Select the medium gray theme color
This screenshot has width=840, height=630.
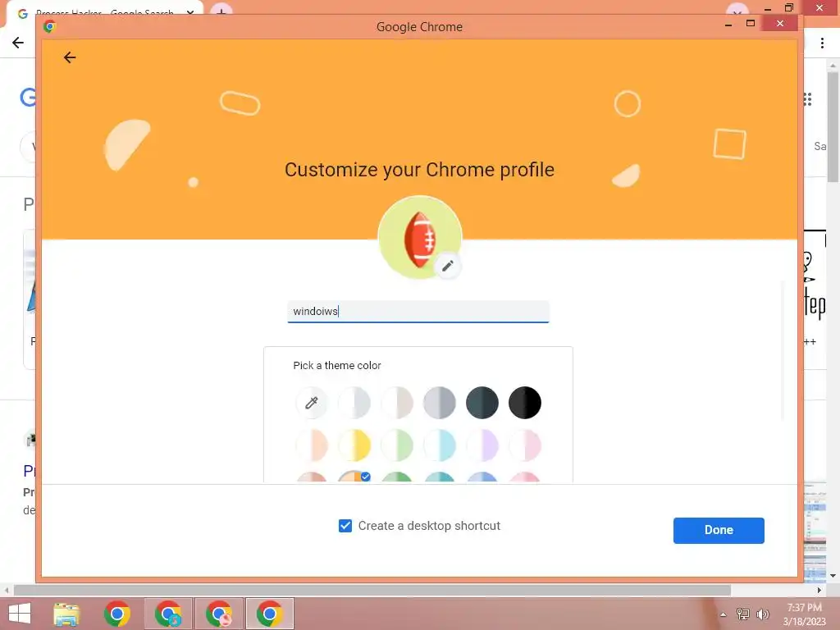440,402
